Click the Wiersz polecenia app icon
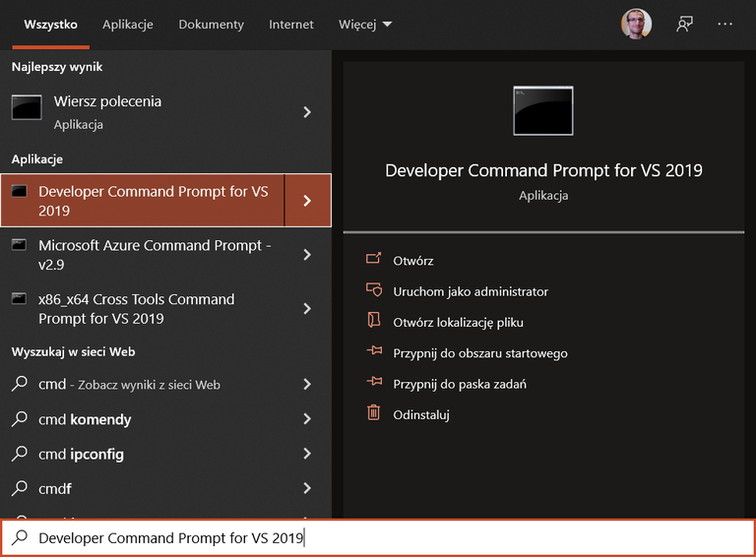The width and height of the screenshot is (756, 557). tap(27, 108)
